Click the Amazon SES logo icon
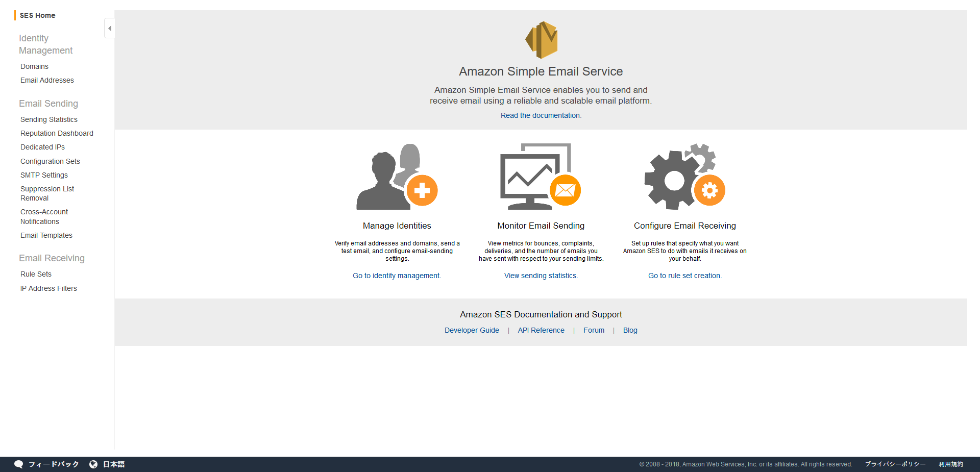This screenshot has height=472, width=980. pyautogui.click(x=541, y=40)
